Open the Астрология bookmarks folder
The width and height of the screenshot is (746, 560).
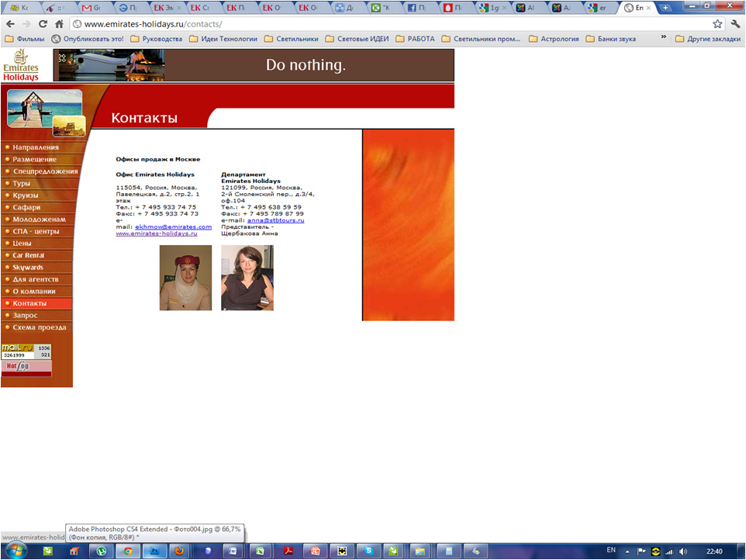(x=554, y=39)
